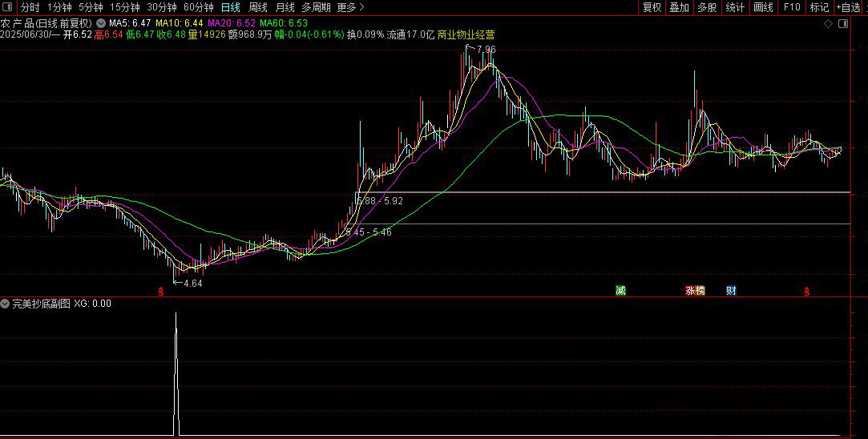The width and height of the screenshot is (868, 439).
Task: Click the 5.88 - 5.92 gap label
Action: click(x=381, y=201)
